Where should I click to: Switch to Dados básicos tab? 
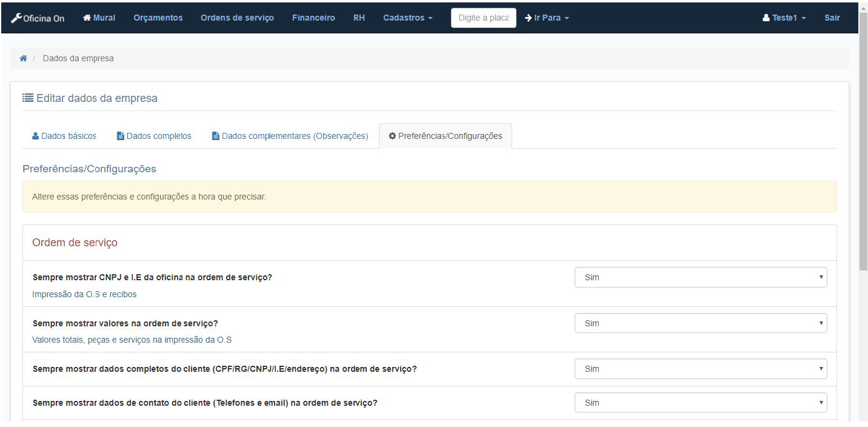click(x=64, y=136)
